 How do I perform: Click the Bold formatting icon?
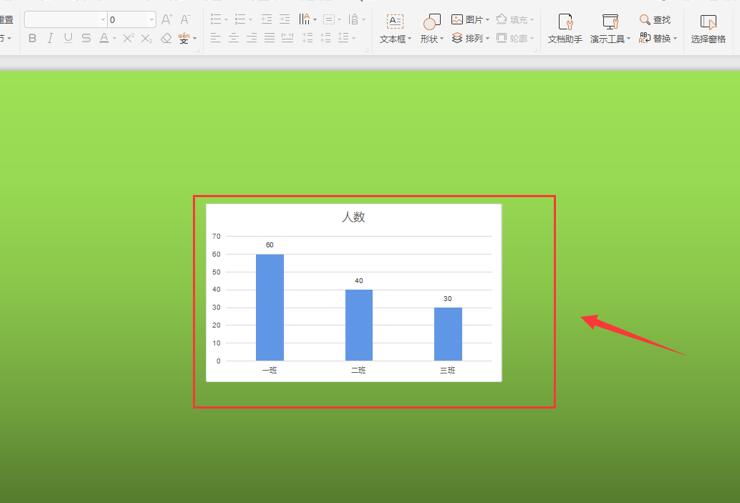click(32, 38)
